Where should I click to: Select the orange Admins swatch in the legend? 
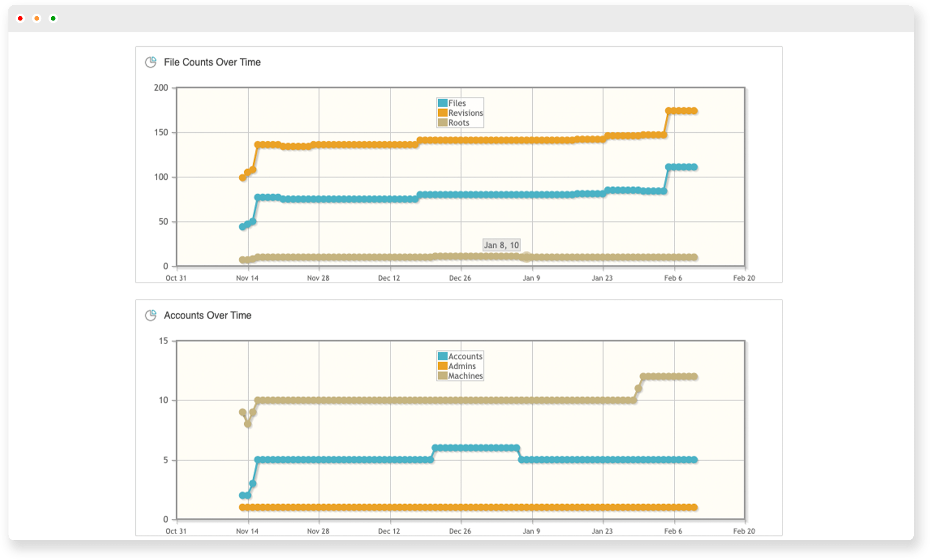click(x=442, y=366)
